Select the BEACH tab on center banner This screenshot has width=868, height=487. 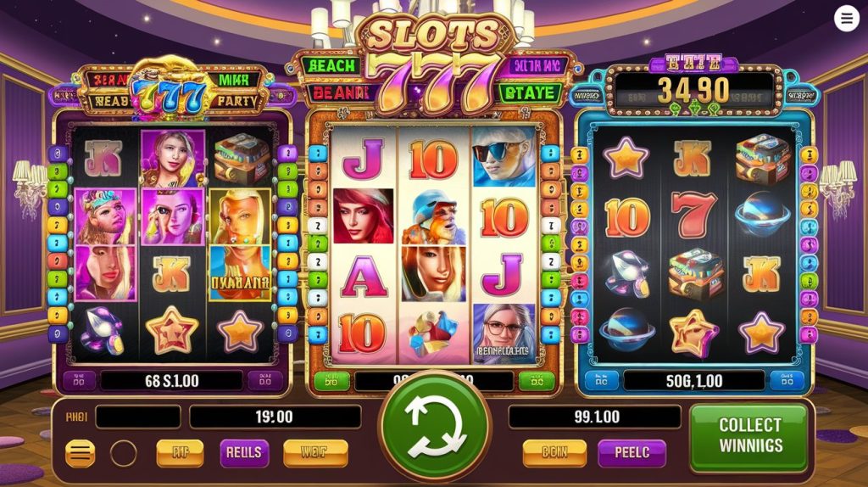[x=331, y=66]
